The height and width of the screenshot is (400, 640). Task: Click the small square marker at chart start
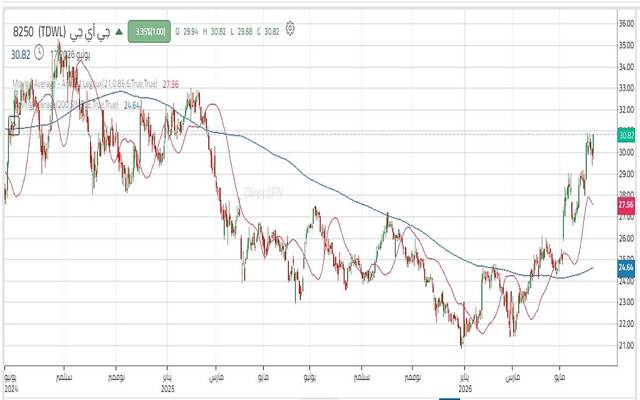(14, 125)
